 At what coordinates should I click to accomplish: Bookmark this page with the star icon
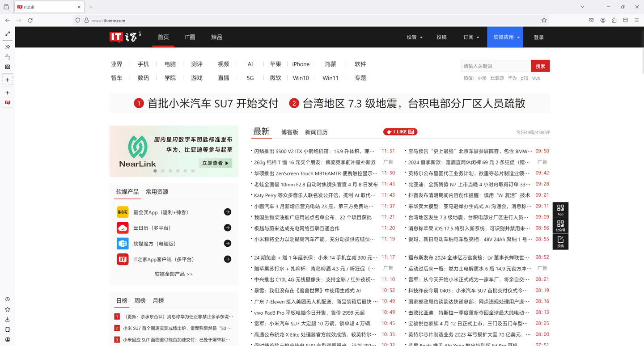(544, 21)
